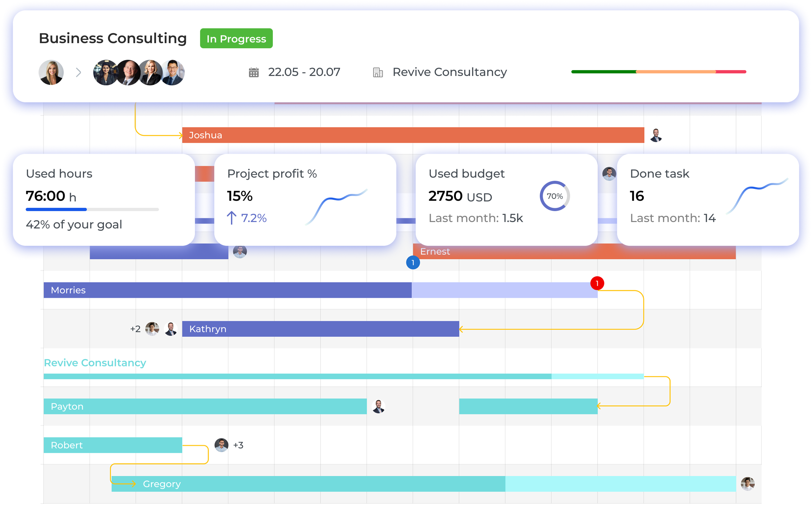Click the Used hours progress bar
The image size is (812, 509).
point(92,209)
